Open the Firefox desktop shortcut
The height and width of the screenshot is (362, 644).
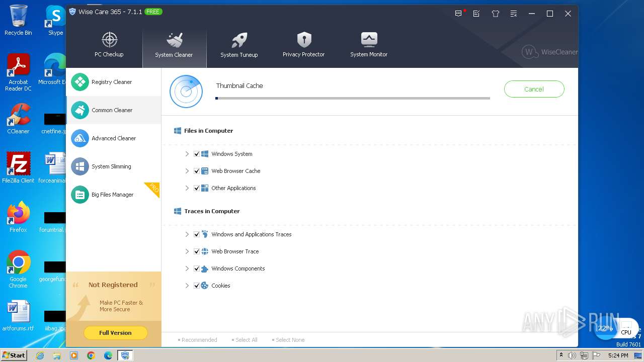click(18, 217)
